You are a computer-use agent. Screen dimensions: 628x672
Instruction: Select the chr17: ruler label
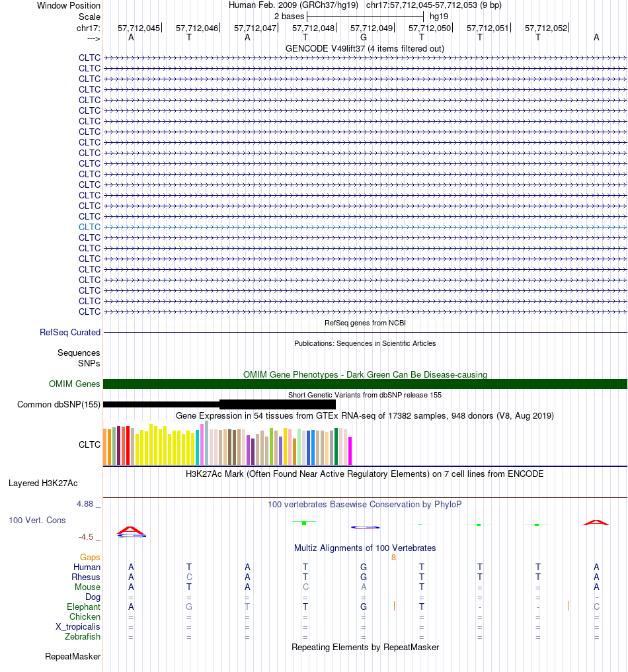pos(88,28)
